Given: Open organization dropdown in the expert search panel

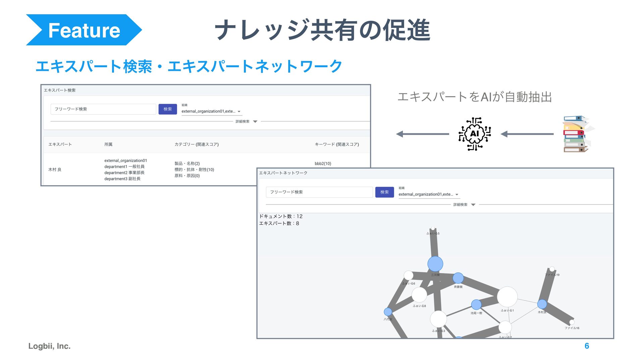Looking at the screenshot, I should pyautogui.click(x=211, y=111).
